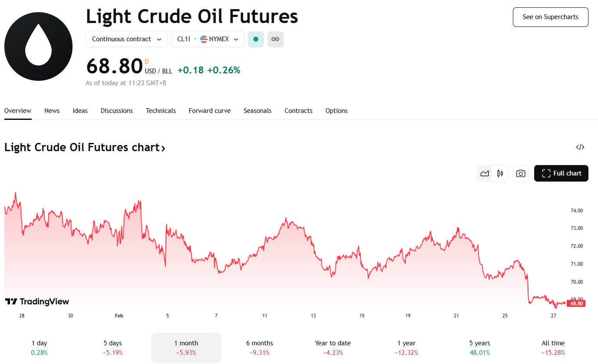Open the Full chart button

561,173
